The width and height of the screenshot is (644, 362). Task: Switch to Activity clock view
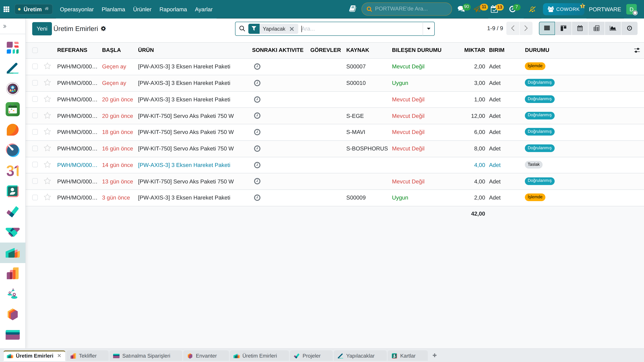[629, 28]
